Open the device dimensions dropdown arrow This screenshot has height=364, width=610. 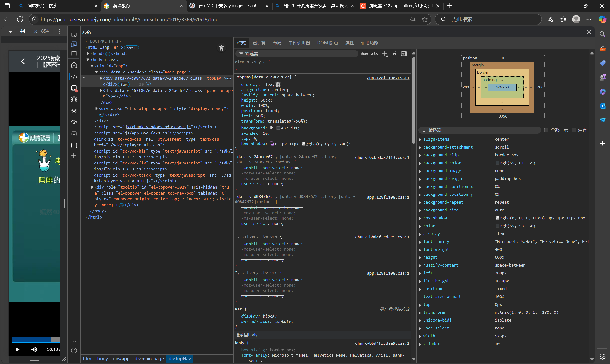[10, 31]
